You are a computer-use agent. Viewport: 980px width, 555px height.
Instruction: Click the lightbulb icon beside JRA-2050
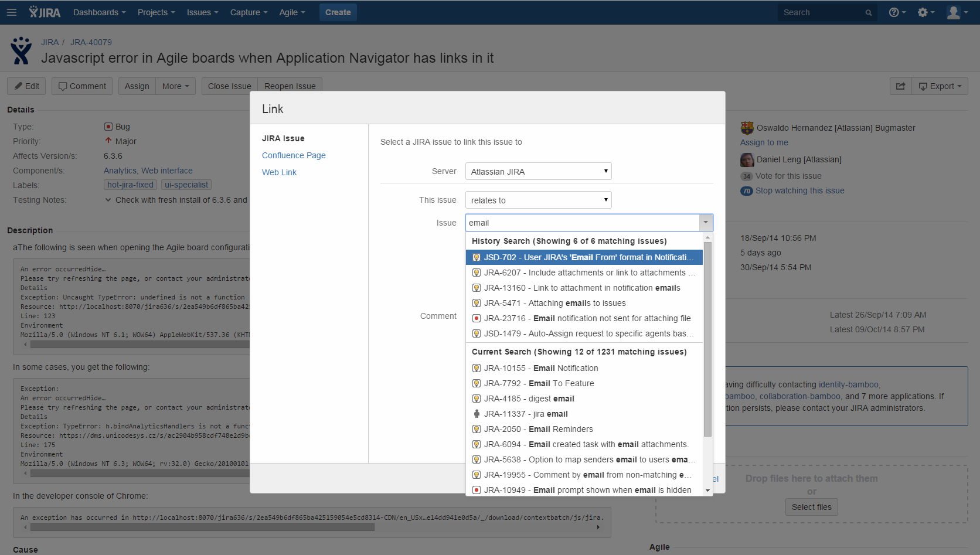pyautogui.click(x=477, y=429)
